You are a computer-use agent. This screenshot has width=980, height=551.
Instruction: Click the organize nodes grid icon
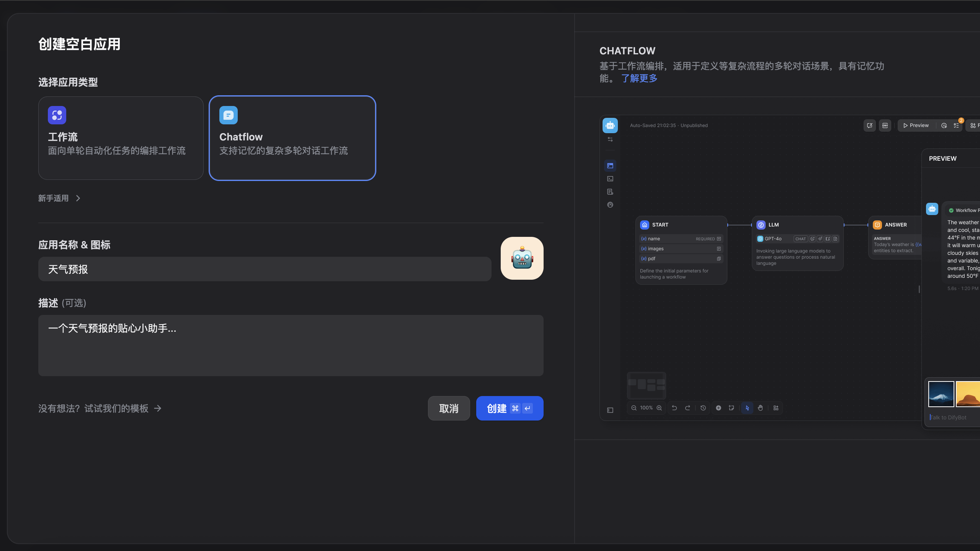776,408
